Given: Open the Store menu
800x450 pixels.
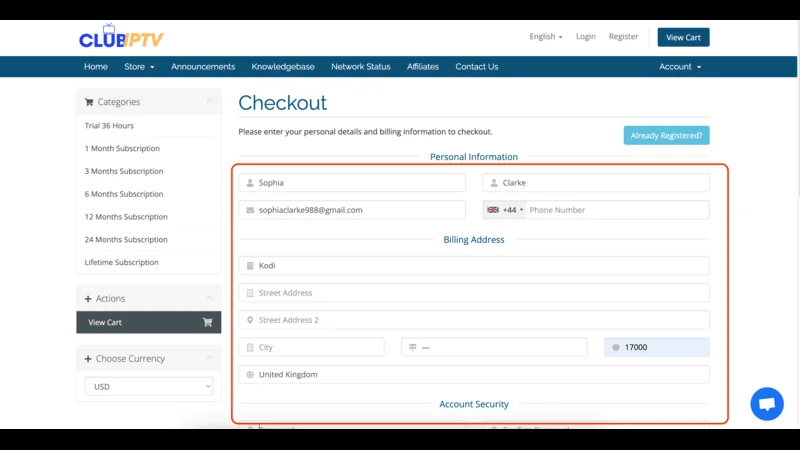Looking at the screenshot, I should pyautogui.click(x=139, y=67).
